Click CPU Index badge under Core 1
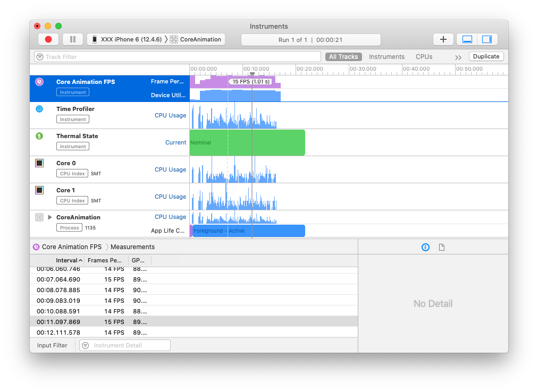Screen dimensions: 538x392 (72, 201)
